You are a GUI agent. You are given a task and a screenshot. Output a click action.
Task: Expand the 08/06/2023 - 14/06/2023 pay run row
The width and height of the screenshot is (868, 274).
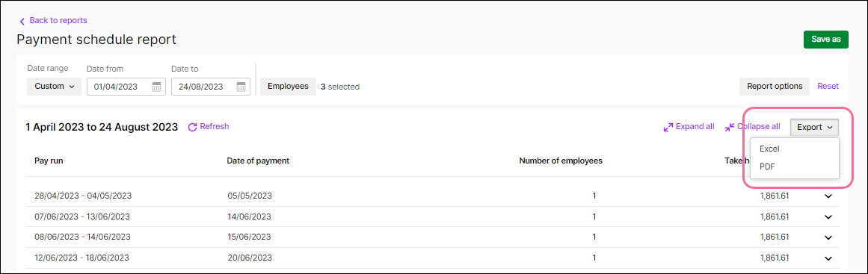point(828,237)
